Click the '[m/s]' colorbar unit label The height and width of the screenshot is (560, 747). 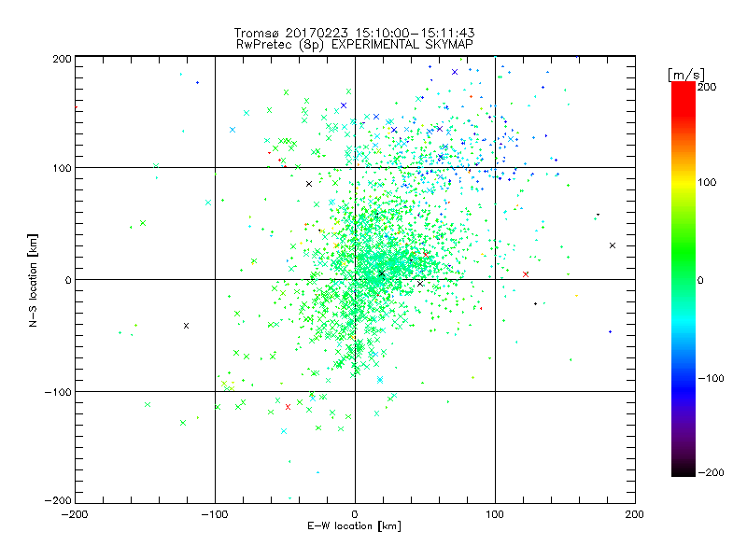686,75
